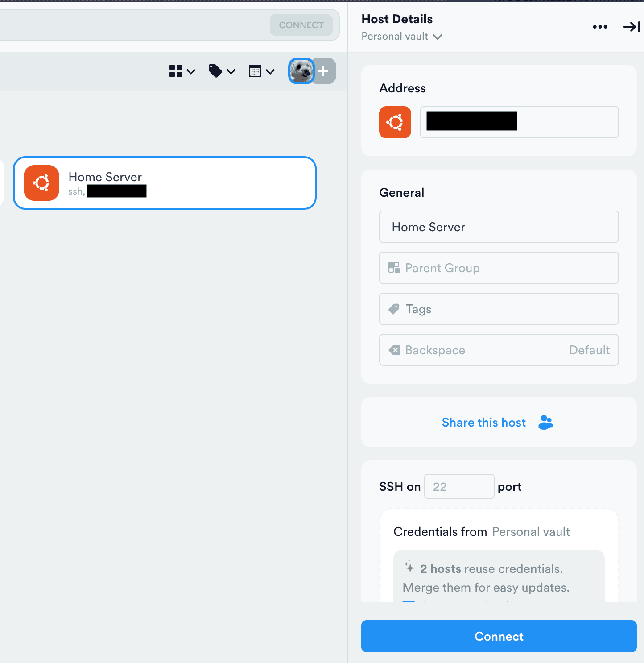Click the SSH port number field
Viewport: 644px width, 663px height.
click(458, 487)
